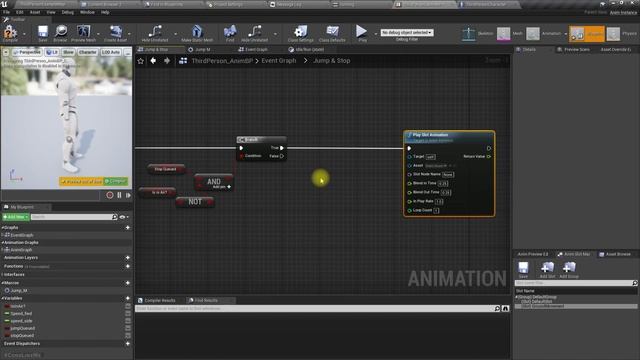Open the Find Results tab
This screenshot has height=360, width=640.
[x=206, y=300]
